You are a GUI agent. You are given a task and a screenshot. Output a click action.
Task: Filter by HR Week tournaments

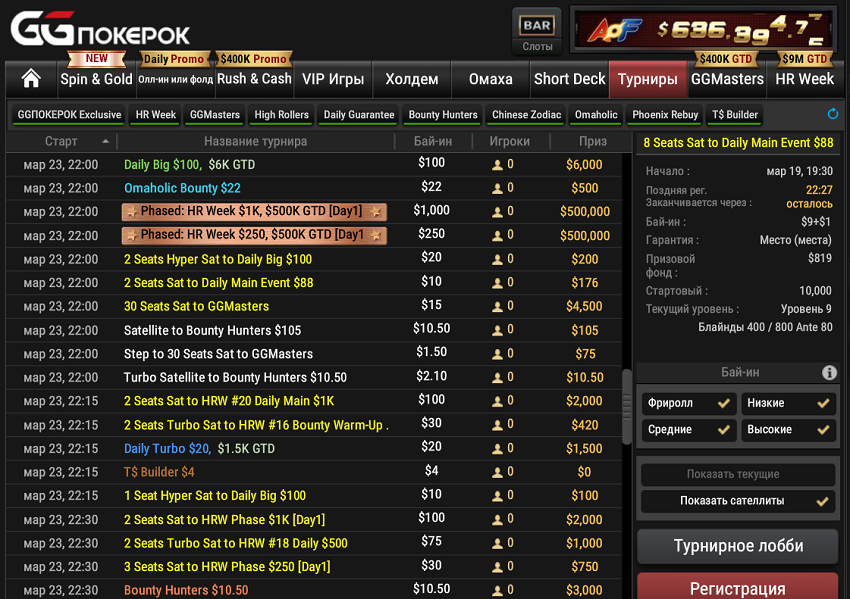tap(156, 115)
